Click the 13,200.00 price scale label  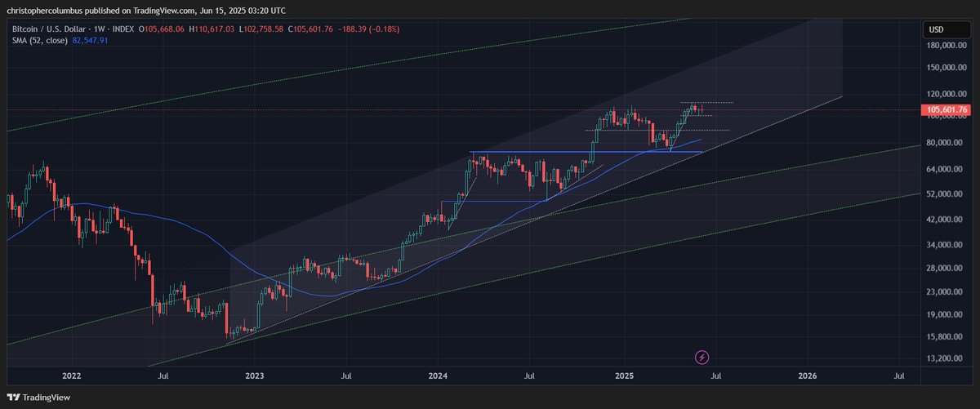pyautogui.click(x=947, y=358)
